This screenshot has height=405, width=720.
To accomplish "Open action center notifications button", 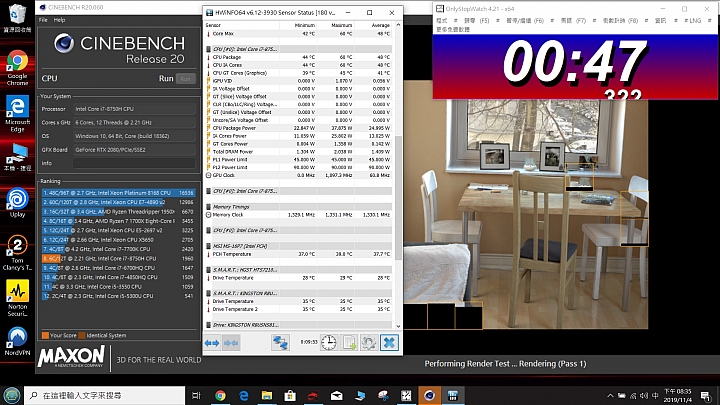I will (706, 395).
